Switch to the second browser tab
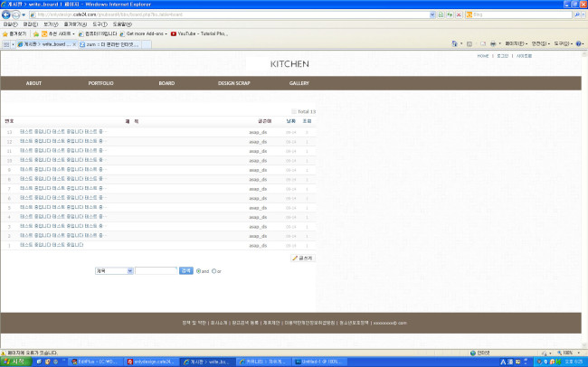 coord(100,43)
